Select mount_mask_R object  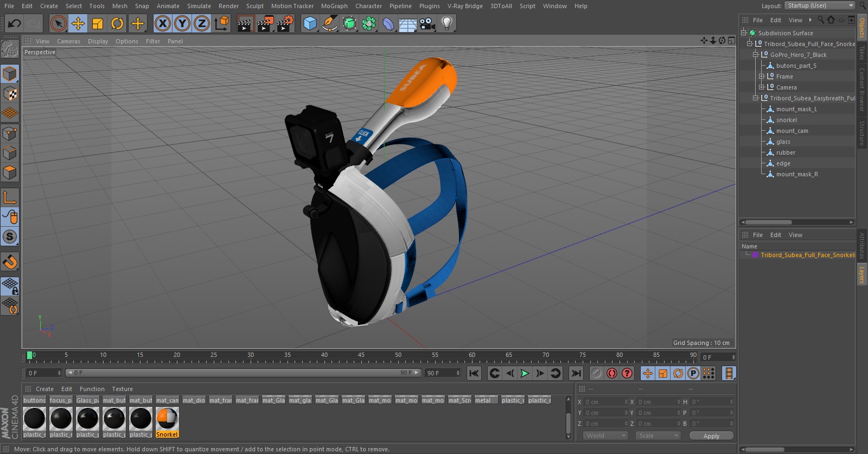click(x=797, y=174)
